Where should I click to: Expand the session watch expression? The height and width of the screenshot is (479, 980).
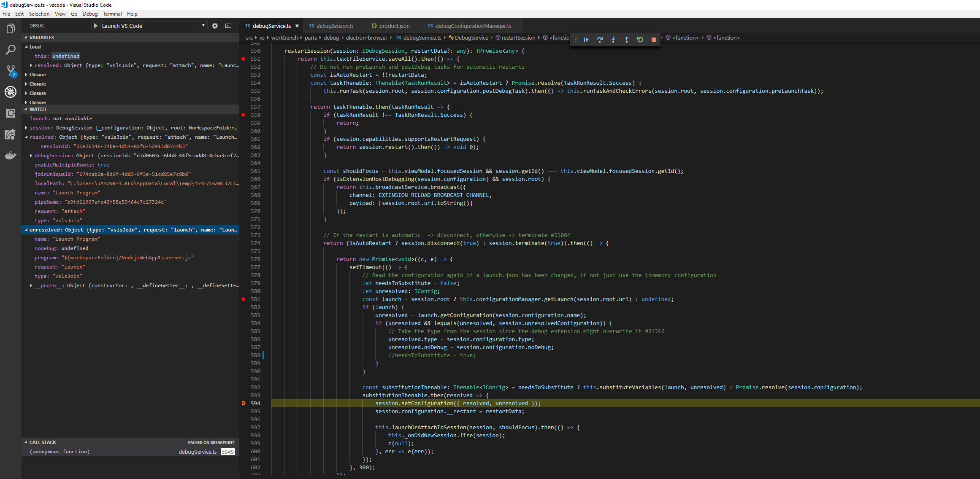coord(26,128)
